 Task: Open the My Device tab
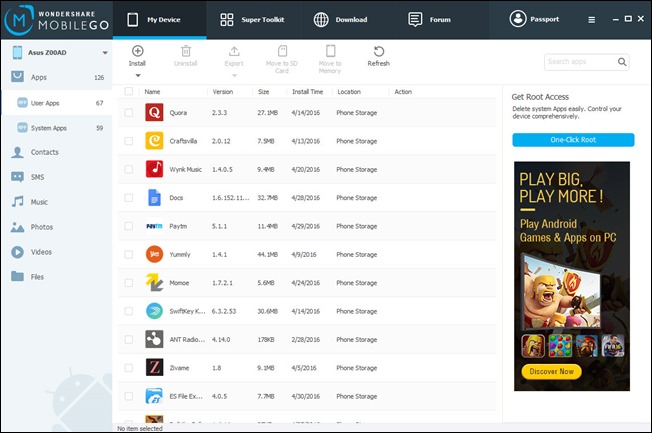(x=159, y=20)
